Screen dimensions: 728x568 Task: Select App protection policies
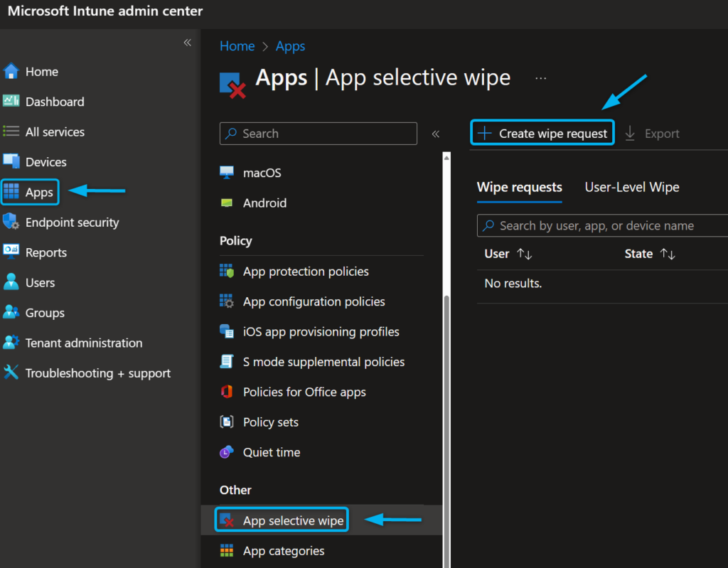pyautogui.click(x=305, y=271)
